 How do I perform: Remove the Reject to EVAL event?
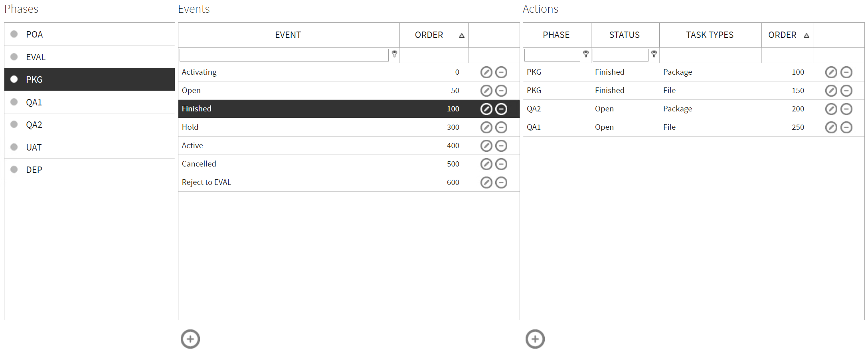501,182
